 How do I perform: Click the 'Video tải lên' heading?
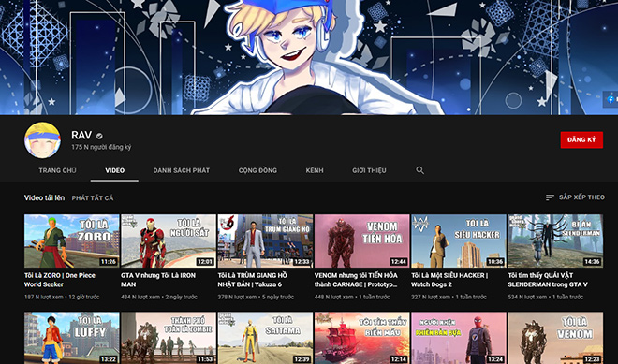click(44, 197)
